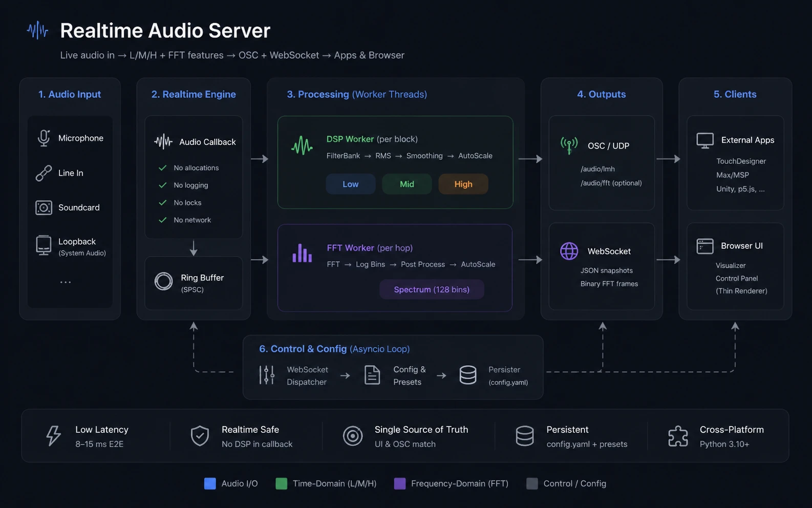812x508 pixels.
Task: Click the green DSP Worker waveform icon
Action: click(302, 145)
